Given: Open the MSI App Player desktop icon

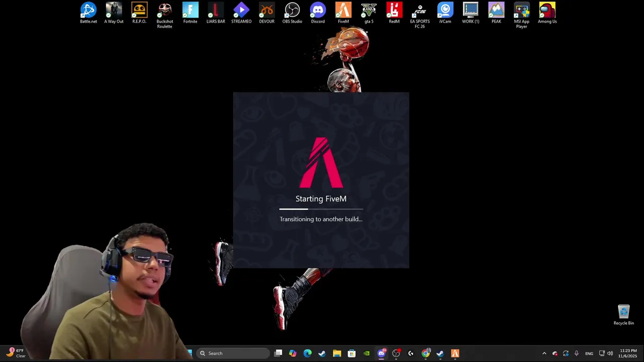Looking at the screenshot, I should [x=522, y=16].
